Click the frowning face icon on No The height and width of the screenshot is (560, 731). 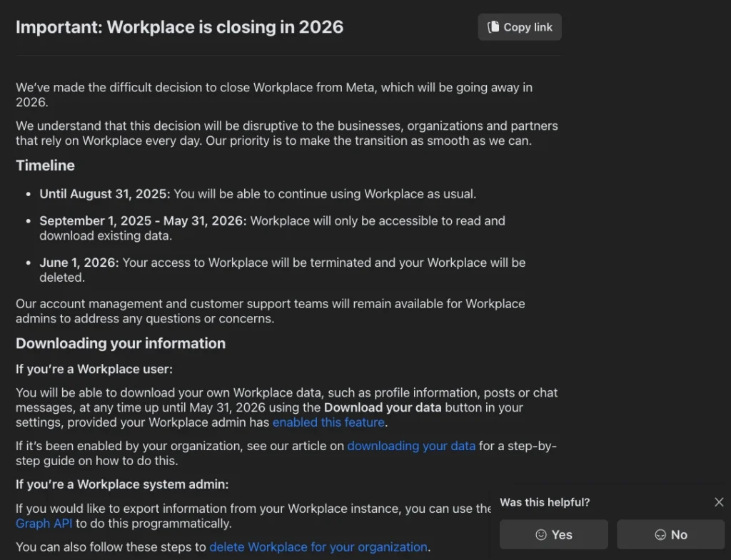tap(660, 534)
